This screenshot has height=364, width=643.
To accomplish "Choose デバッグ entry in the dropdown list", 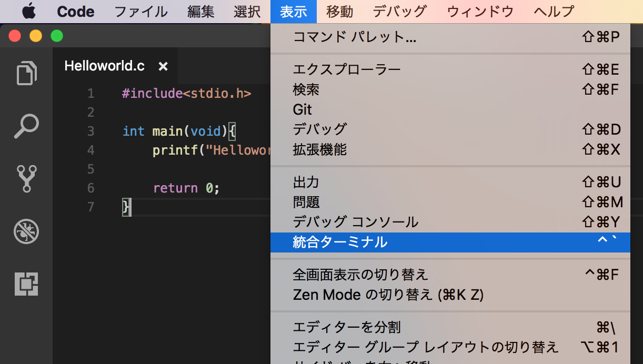I will pyautogui.click(x=450, y=129).
